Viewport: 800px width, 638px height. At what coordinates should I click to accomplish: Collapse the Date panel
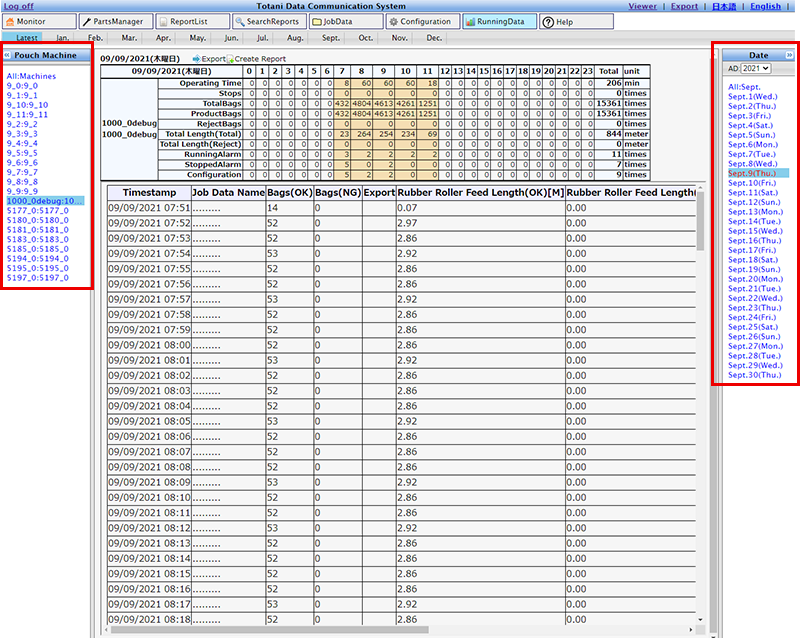click(789, 56)
